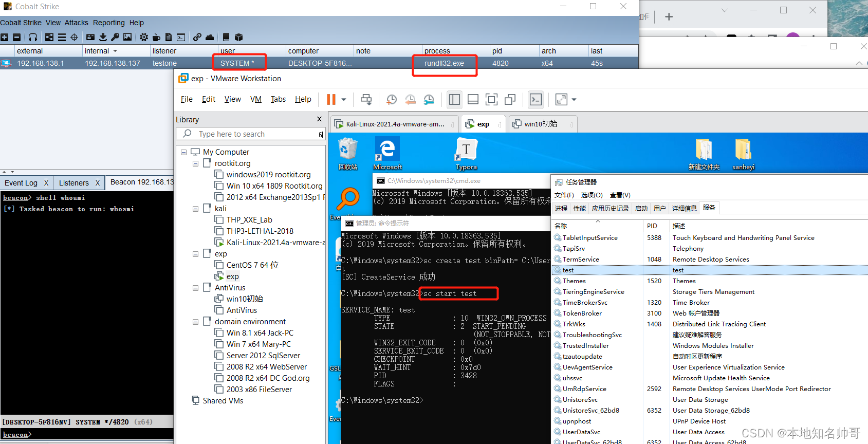Open the 详细信息 tab in Task Manager
Image resolution: width=868 pixels, height=444 pixels.
[x=685, y=208]
